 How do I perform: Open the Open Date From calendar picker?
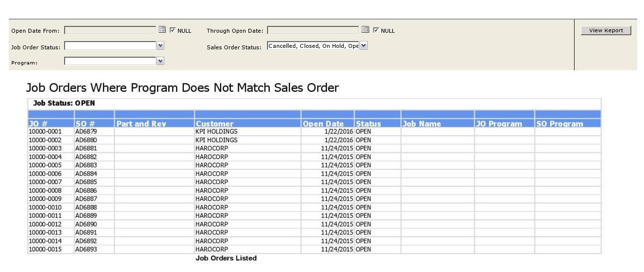(x=162, y=30)
